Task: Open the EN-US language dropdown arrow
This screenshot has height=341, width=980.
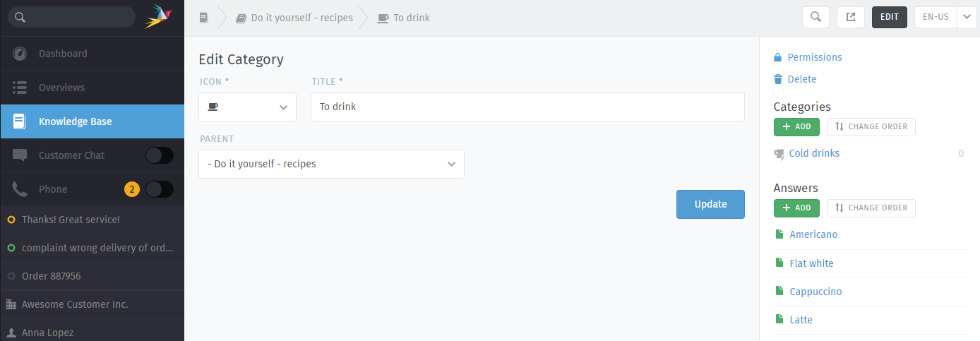Action: pyautogui.click(x=966, y=17)
